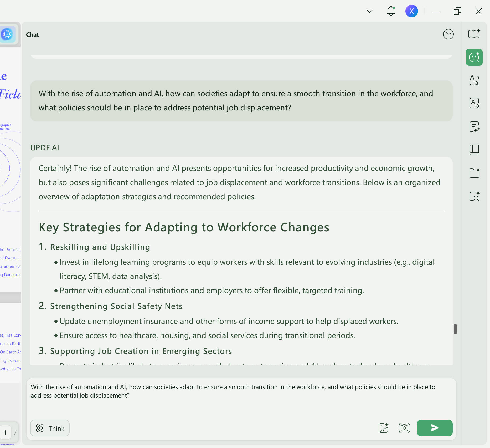
Task: Click the notification bell icon
Action: 391,11
